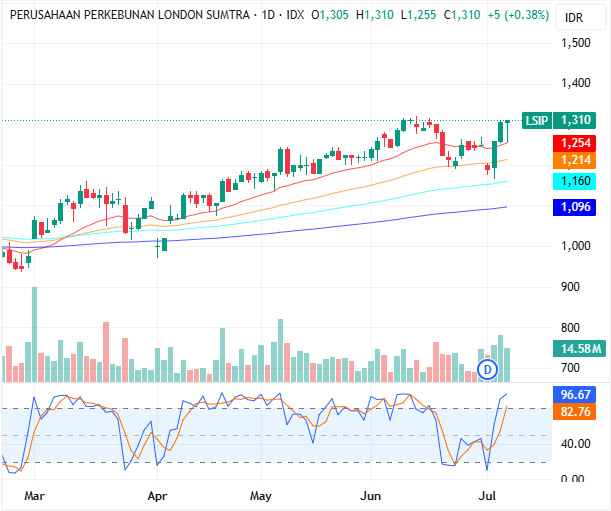Click the blue 1,096 moving average label
The height and width of the screenshot is (511, 611).
pos(575,207)
